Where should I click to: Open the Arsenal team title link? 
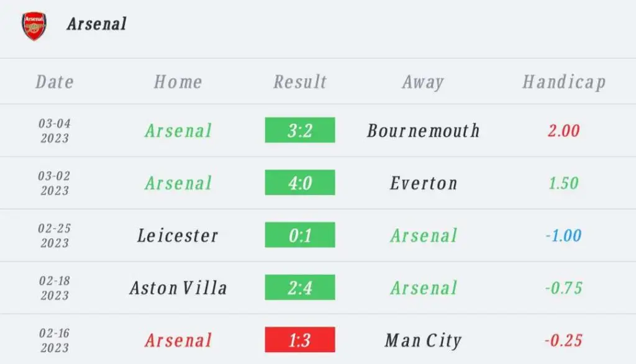96,24
